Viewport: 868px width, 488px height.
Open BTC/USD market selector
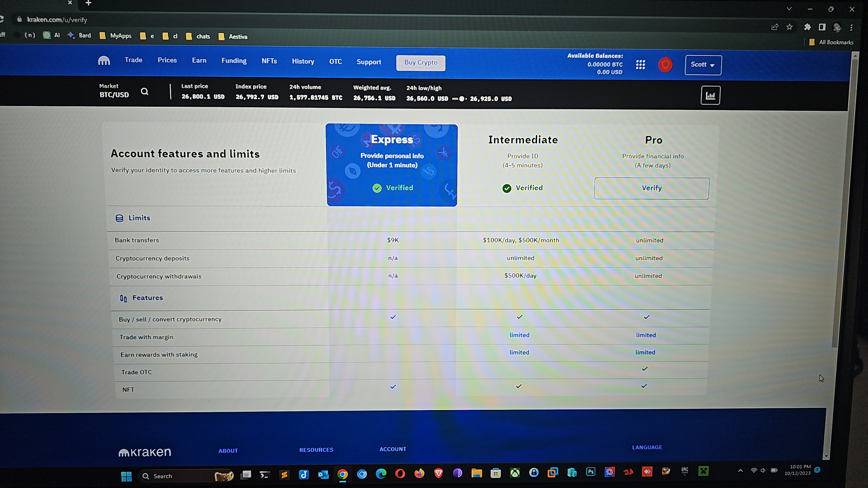pos(114,95)
